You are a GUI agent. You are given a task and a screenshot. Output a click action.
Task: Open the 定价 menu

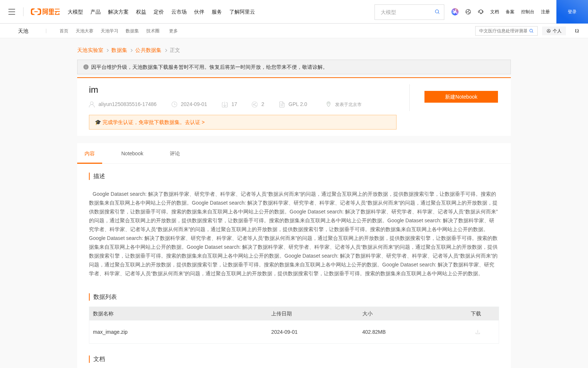tap(159, 12)
